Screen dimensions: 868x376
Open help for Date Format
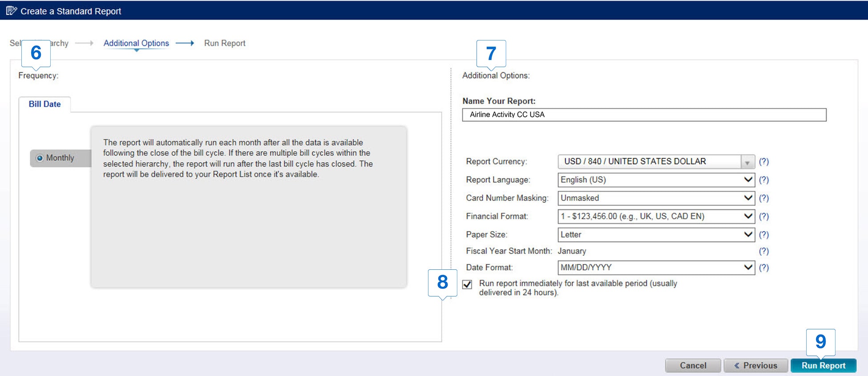click(763, 267)
